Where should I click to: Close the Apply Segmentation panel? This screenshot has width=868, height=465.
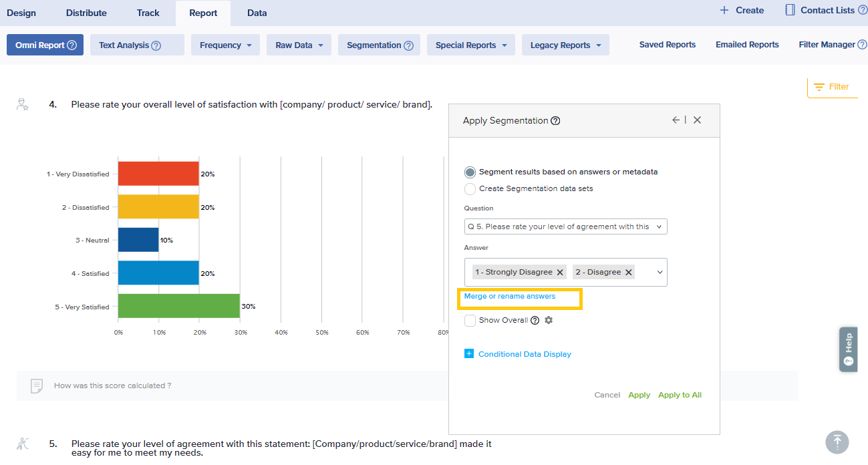click(x=697, y=120)
